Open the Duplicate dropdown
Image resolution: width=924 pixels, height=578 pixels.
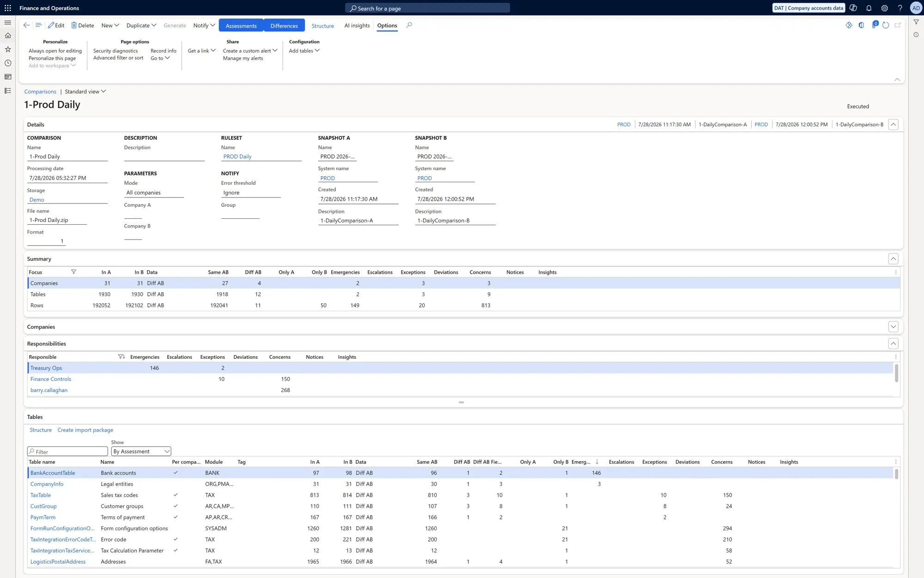click(x=141, y=25)
